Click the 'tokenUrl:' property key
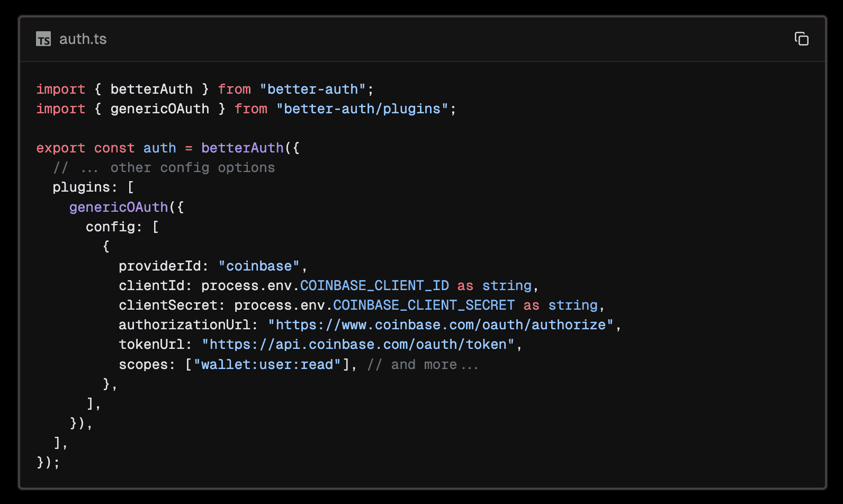The width and height of the screenshot is (843, 504). point(155,344)
